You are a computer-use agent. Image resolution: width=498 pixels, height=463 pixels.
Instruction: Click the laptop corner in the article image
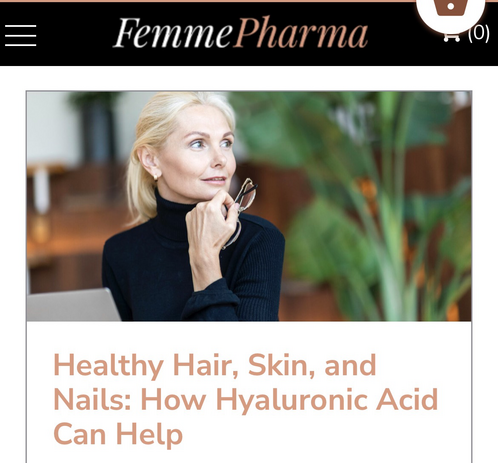pyautogui.click(x=73, y=305)
